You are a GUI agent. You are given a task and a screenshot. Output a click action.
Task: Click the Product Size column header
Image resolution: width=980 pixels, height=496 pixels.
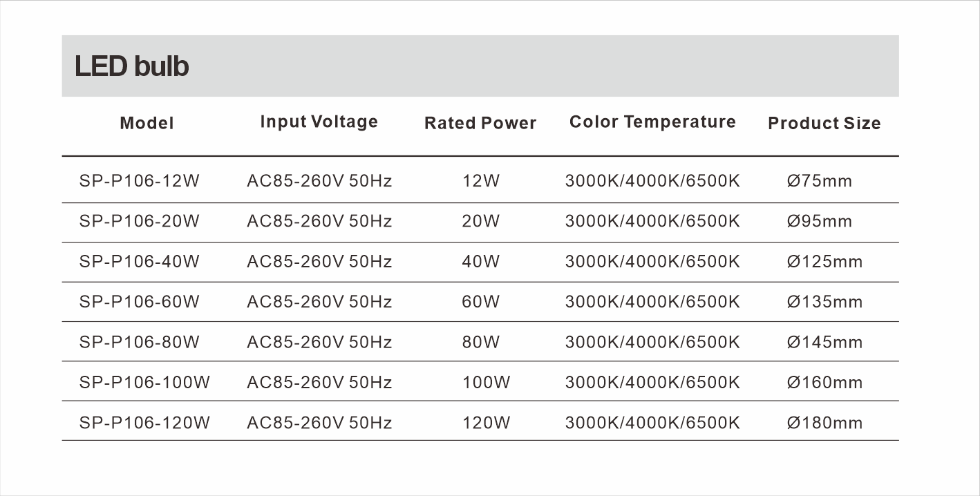pyautogui.click(x=824, y=124)
